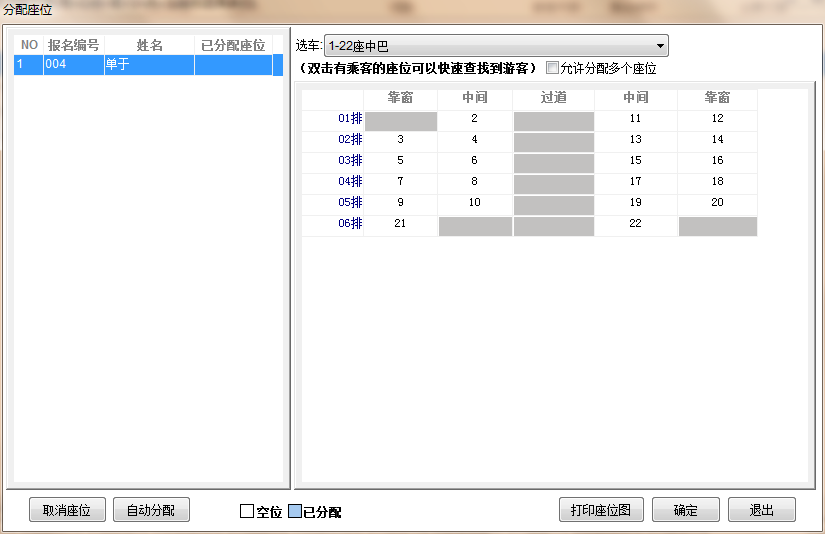Select seat 22
This screenshot has height=534, width=825.
(636, 224)
